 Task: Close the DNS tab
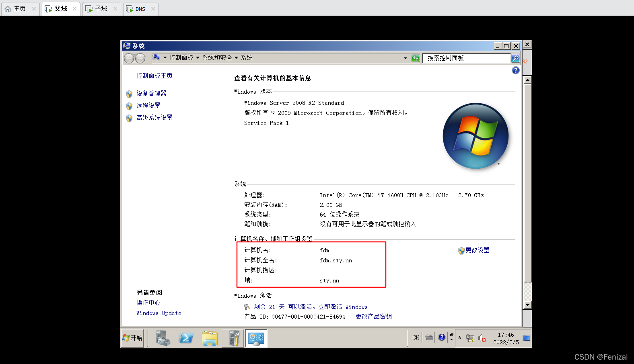pyautogui.click(x=153, y=8)
